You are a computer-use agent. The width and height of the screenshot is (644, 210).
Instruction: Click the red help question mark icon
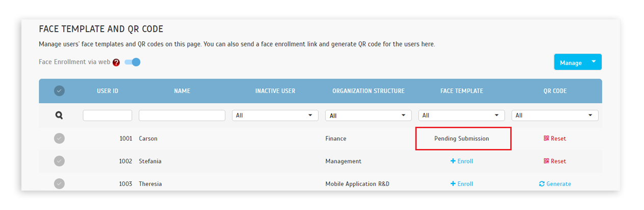coord(116,62)
